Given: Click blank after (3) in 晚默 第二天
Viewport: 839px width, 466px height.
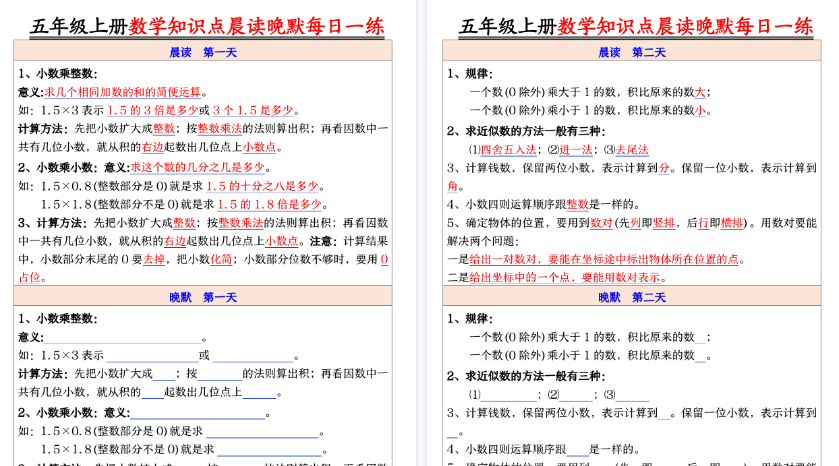Looking at the screenshot, I should [632, 396].
